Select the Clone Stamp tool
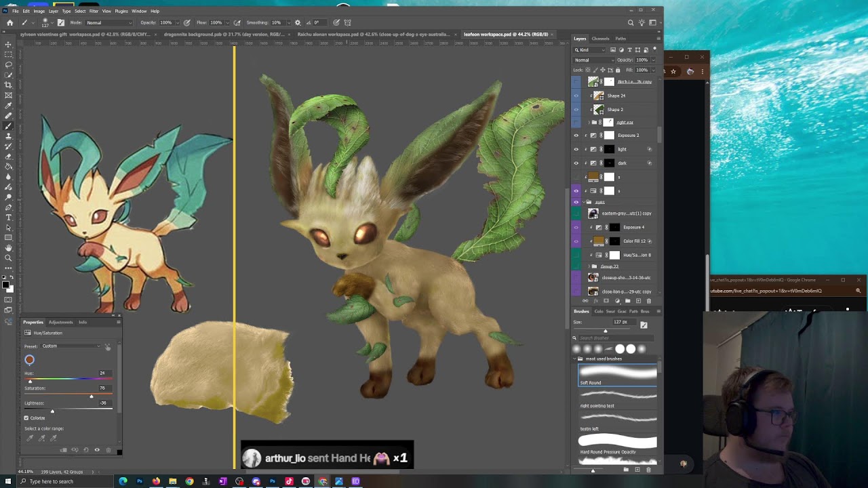This screenshot has height=488, width=868. pos(8,136)
